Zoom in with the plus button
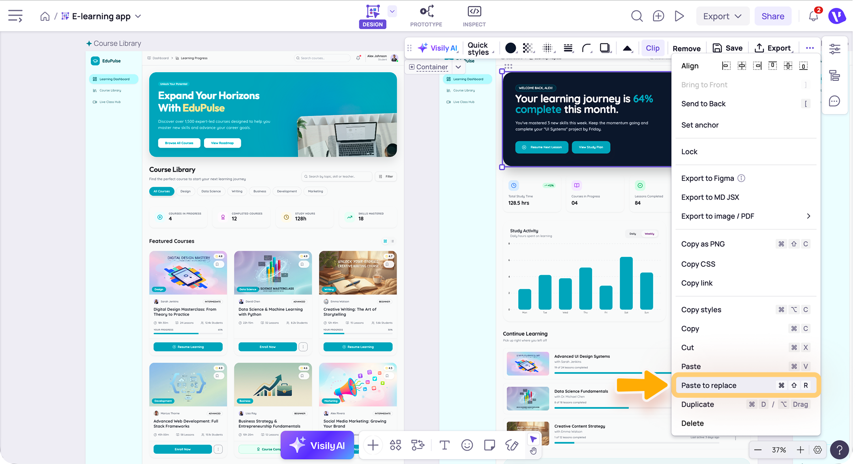The width and height of the screenshot is (868, 464). tap(800, 450)
